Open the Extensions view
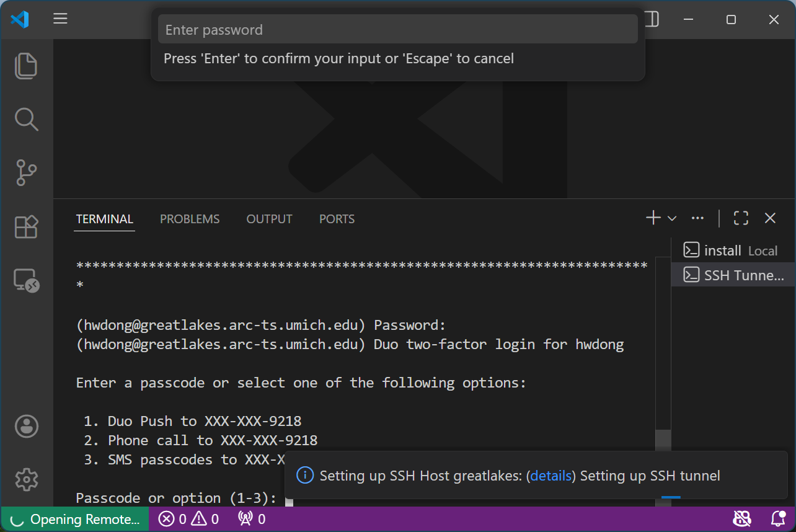This screenshot has height=532, width=796. pyautogui.click(x=26, y=227)
